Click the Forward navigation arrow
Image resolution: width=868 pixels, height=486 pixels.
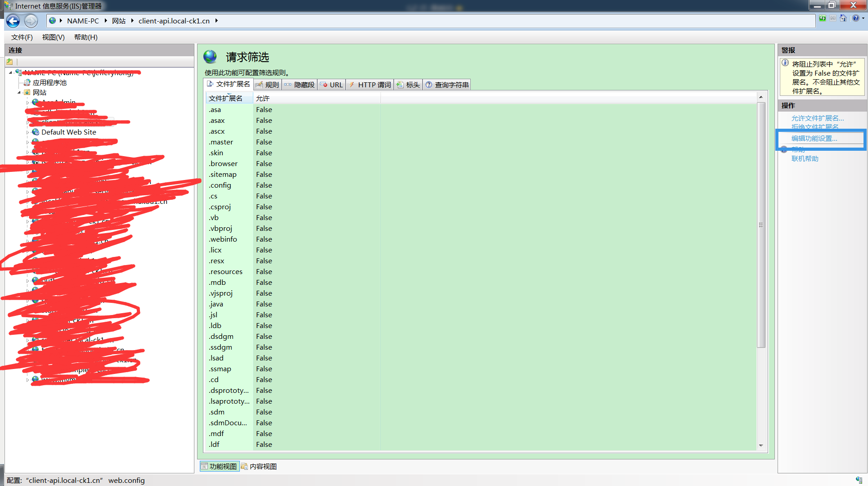coord(31,21)
